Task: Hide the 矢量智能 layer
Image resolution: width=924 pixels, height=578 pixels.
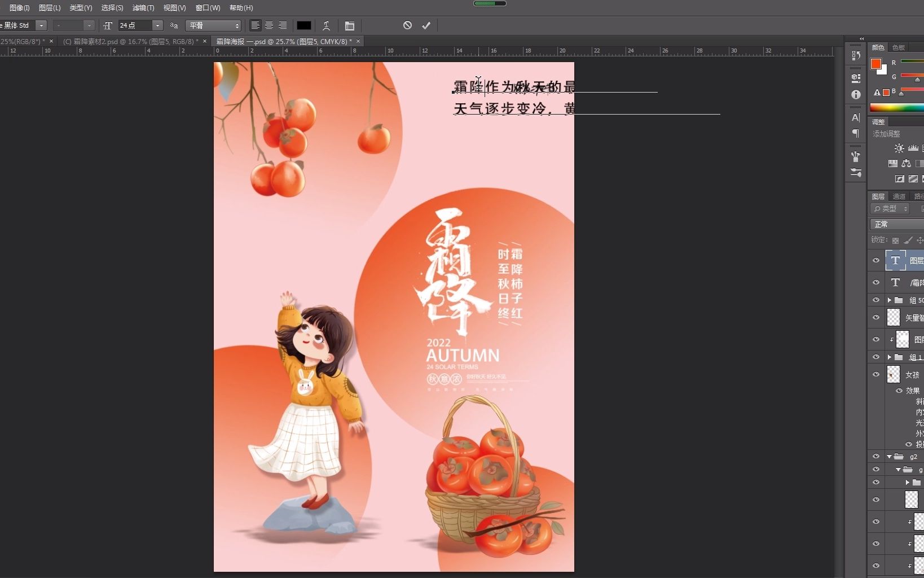Action: (876, 318)
